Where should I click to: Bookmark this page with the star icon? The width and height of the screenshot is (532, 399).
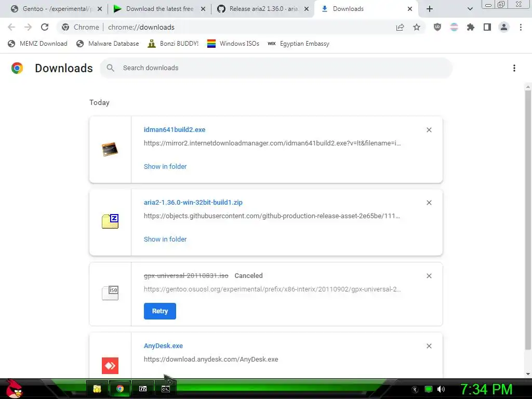(417, 27)
